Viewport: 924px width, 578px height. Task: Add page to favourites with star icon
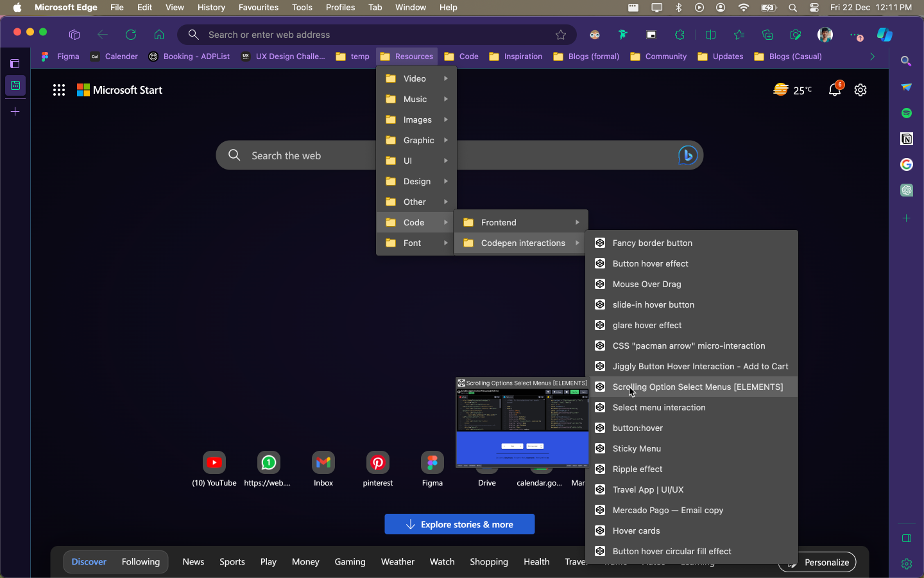[561, 35]
